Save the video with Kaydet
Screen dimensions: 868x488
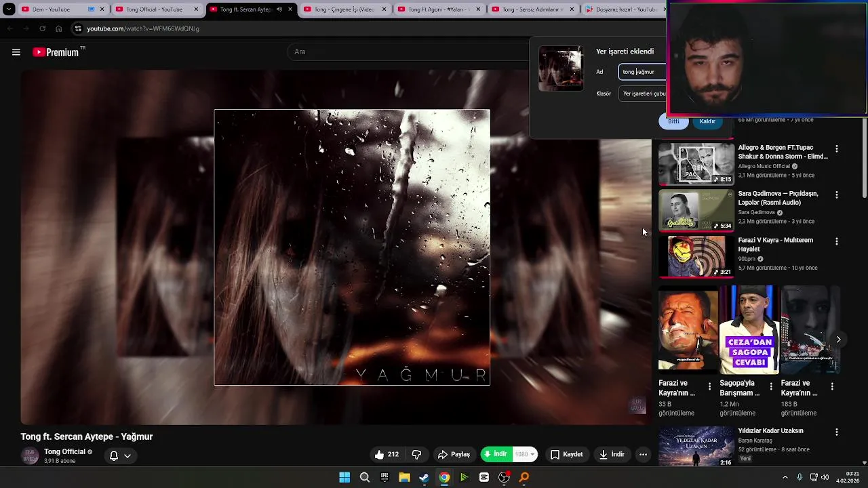(x=566, y=454)
